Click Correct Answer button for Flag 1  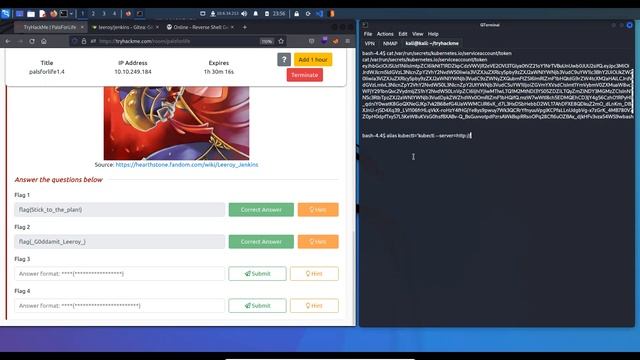261,210
